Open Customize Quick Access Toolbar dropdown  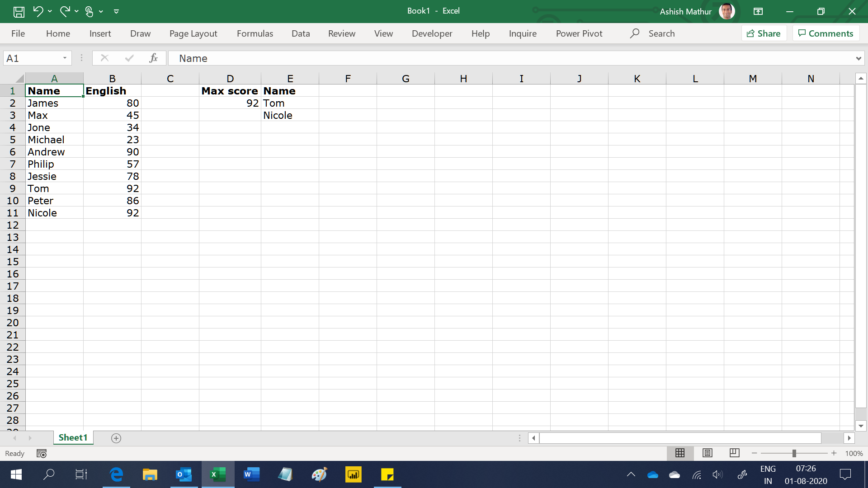pos(116,11)
